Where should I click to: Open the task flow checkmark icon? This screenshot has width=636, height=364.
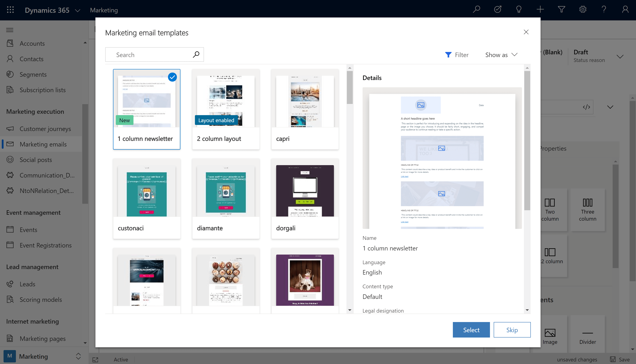coord(497,9)
